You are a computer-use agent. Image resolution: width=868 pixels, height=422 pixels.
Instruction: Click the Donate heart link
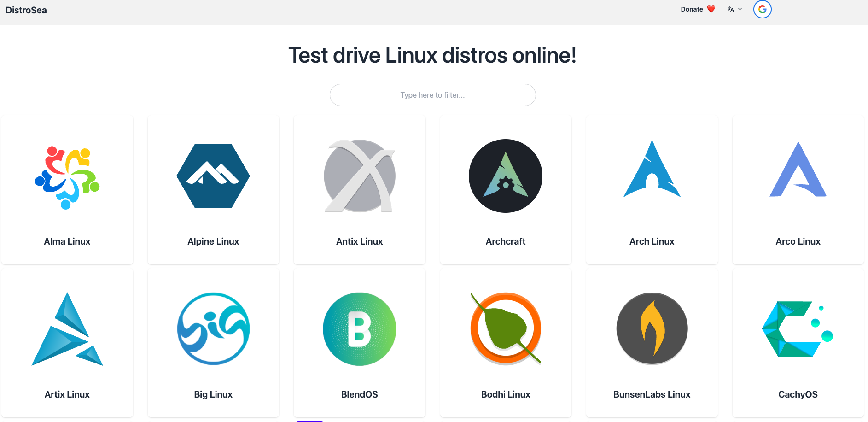pyautogui.click(x=698, y=9)
